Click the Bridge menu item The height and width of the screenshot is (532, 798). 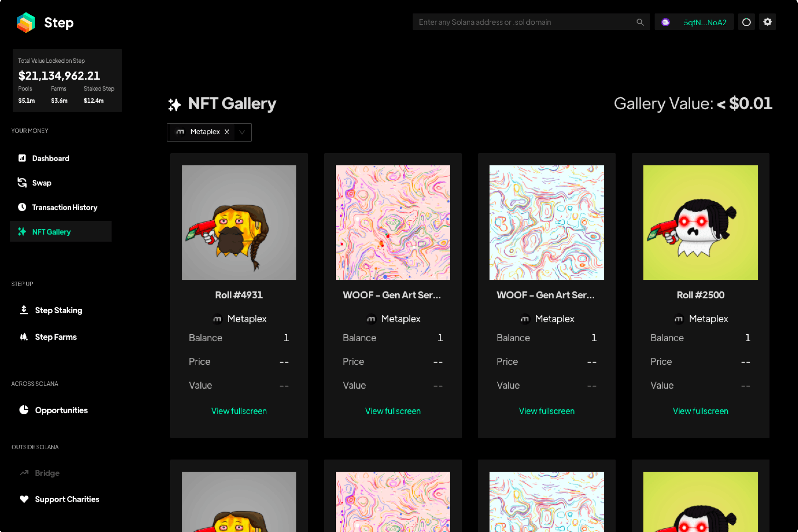pos(47,473)
